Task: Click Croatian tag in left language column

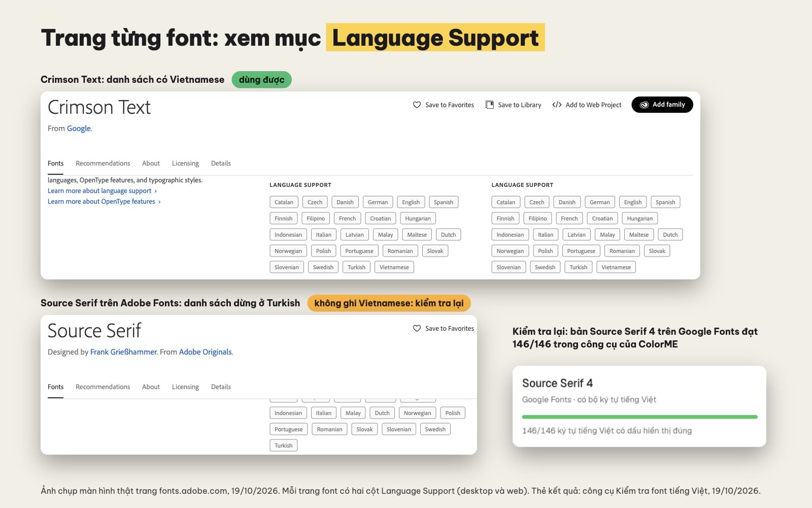Action: (x=380, y=218)
